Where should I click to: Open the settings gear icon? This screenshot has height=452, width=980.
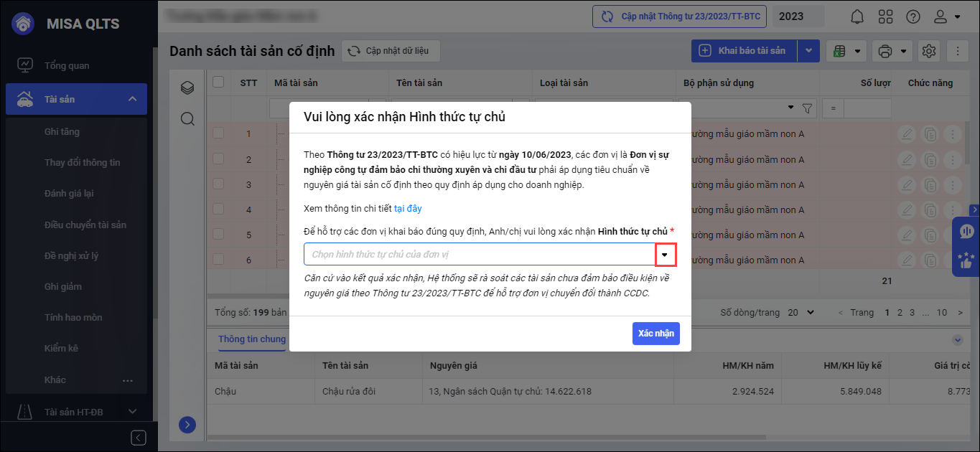929,51
